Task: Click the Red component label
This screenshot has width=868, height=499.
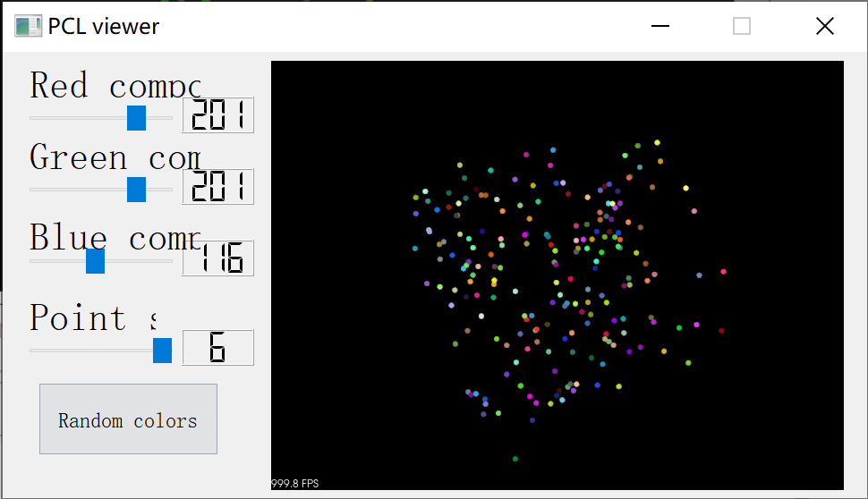Action: tap(115, 85)
